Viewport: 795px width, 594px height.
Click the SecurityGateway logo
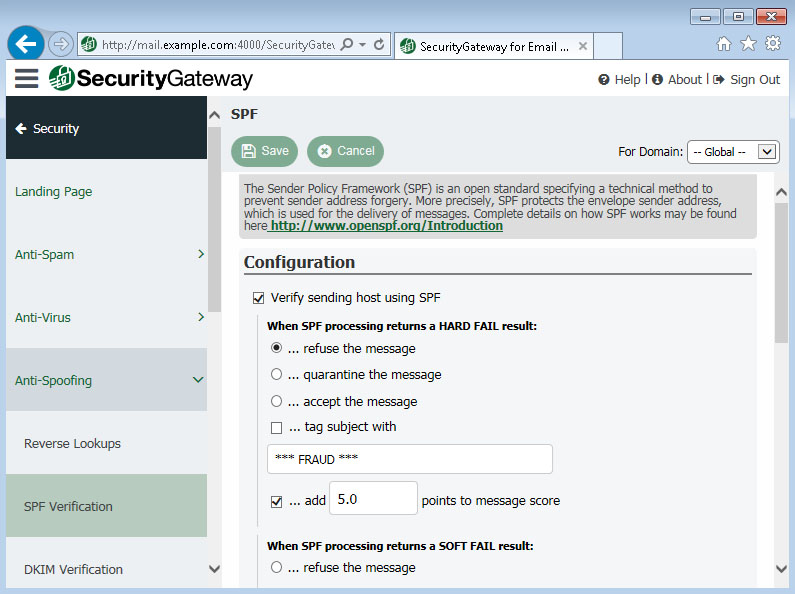tap(151, 79)
